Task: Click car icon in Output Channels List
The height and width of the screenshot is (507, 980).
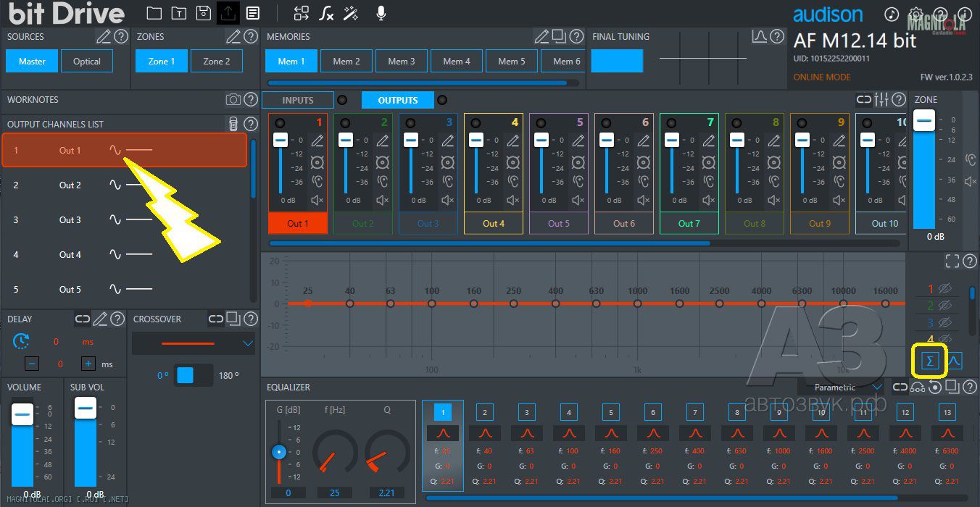Action: [233, 124]
